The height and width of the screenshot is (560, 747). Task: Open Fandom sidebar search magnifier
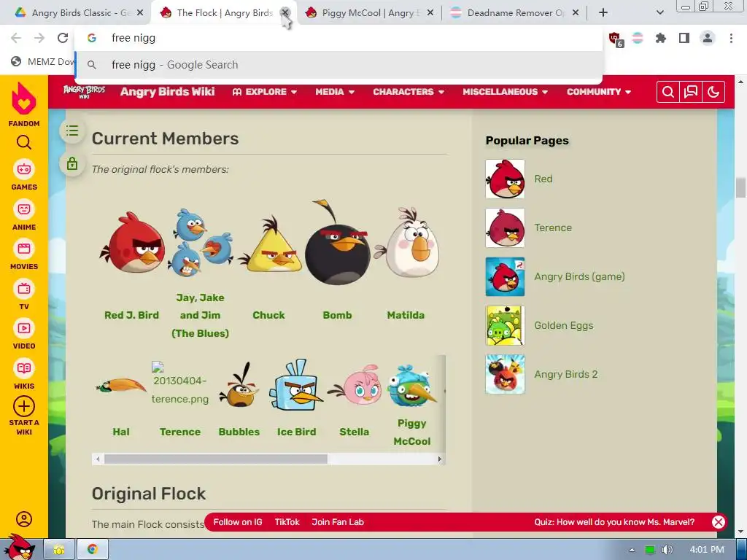(x=24, y=142)
